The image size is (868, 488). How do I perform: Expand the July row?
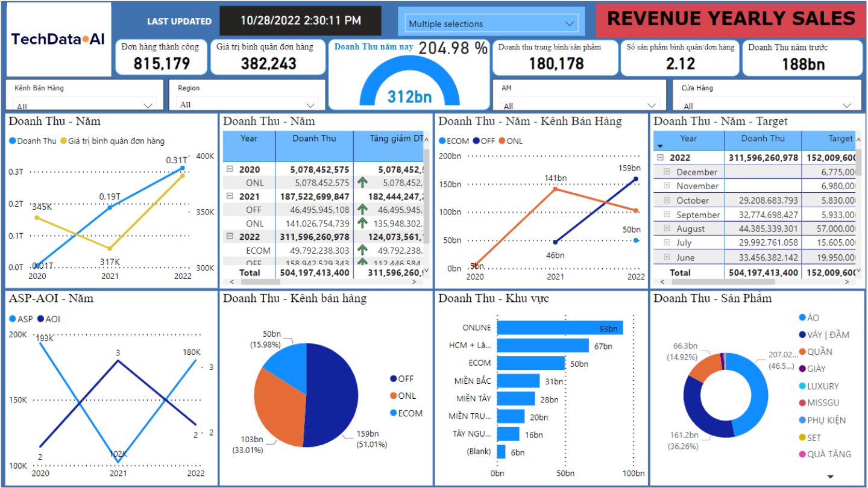coord(667,243)
